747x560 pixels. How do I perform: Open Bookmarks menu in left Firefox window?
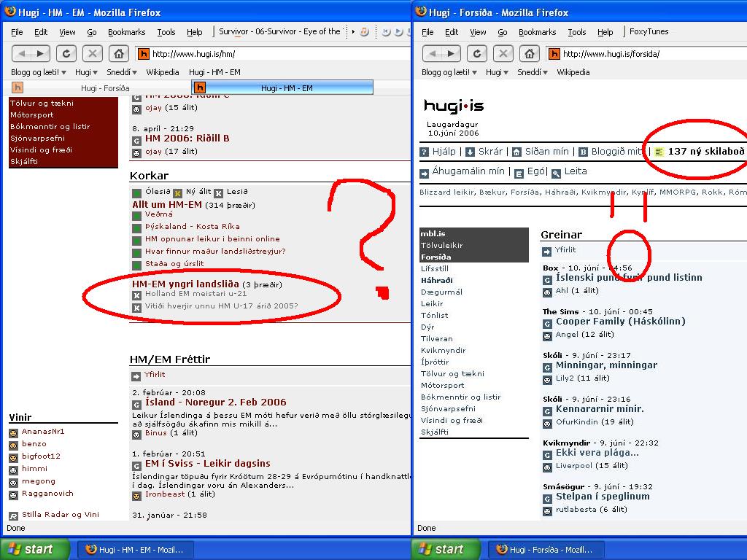tap(127, 32)
